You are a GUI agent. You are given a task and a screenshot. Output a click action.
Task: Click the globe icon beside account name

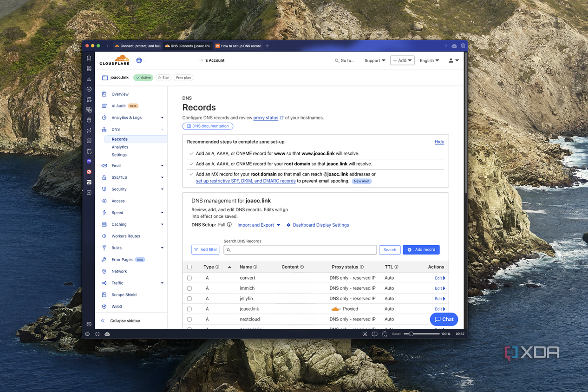139,60
